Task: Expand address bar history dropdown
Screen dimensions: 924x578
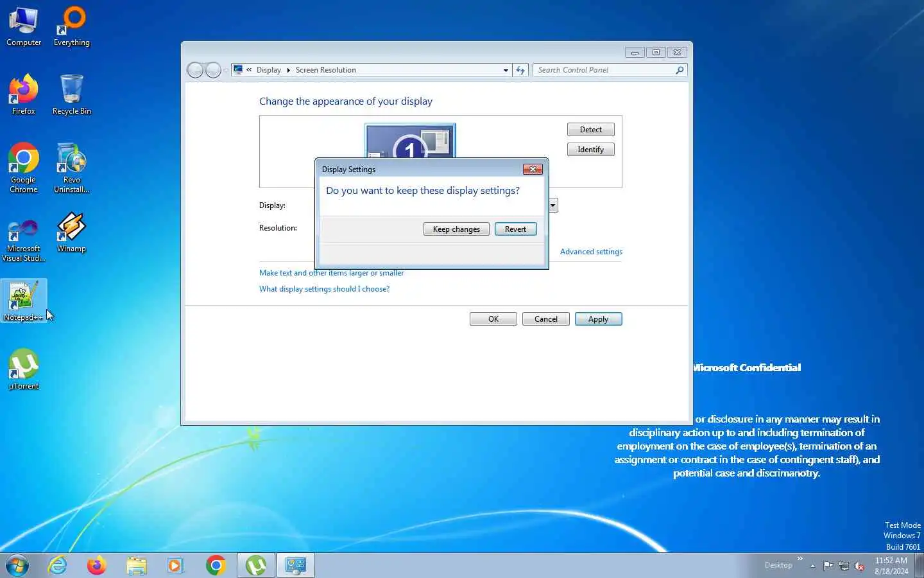Action: (x=506, y=70)
